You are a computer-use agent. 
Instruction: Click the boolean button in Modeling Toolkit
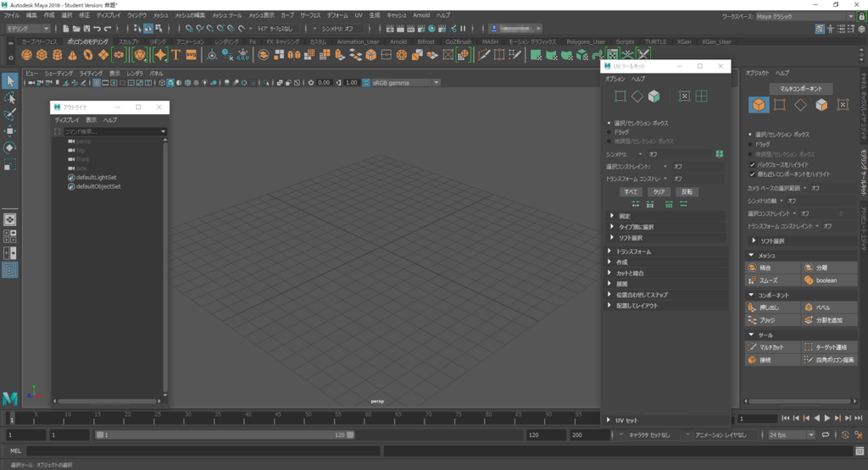(x=829, y=280)
